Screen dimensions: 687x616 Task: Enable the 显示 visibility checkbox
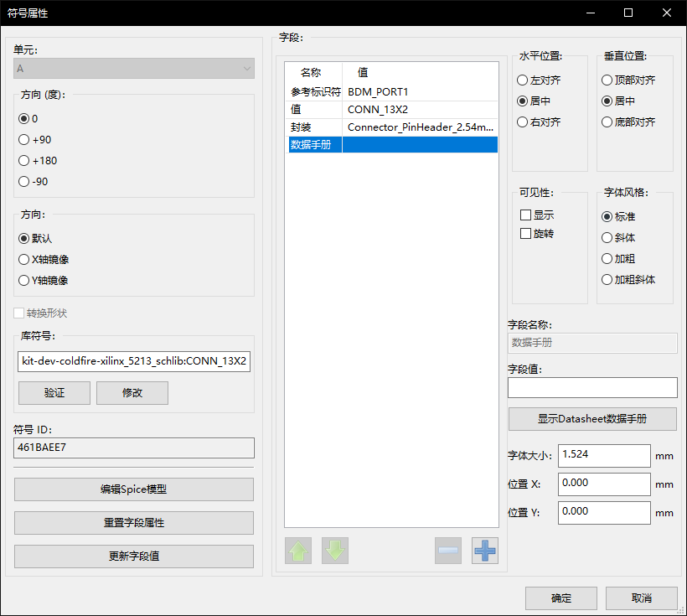point(526,215)
